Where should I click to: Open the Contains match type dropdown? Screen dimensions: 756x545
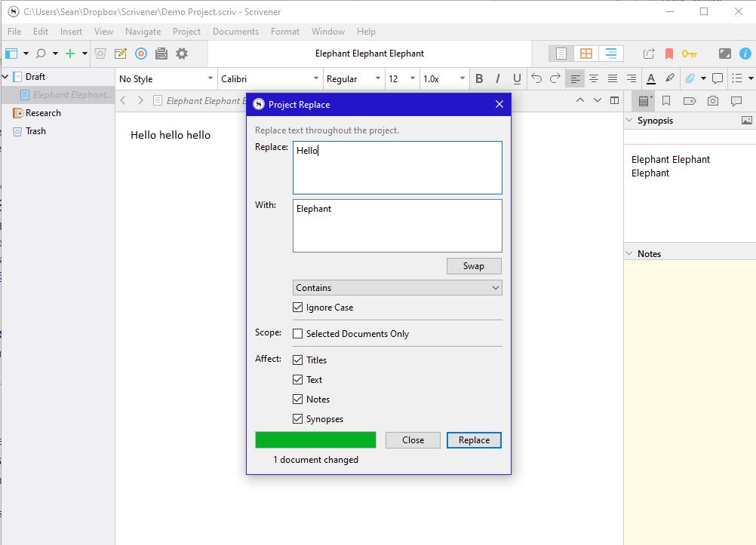click(397, 288)
